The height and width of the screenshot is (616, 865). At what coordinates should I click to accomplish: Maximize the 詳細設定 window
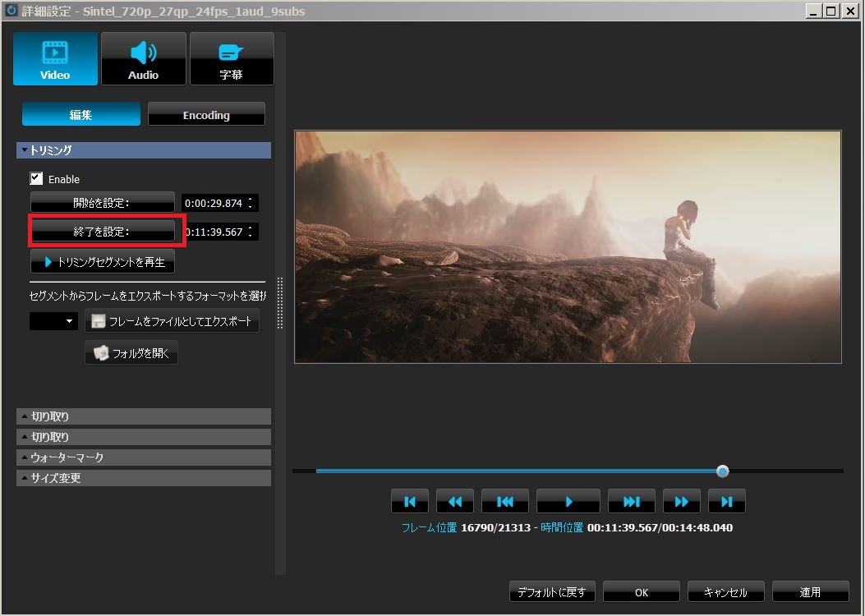[x=831, y=11]
